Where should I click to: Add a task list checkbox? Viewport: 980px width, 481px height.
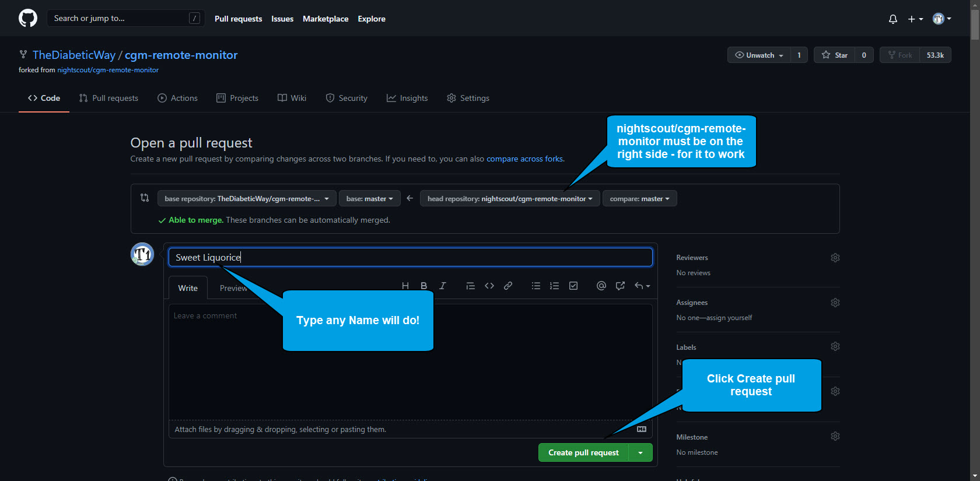coord(573,286)
